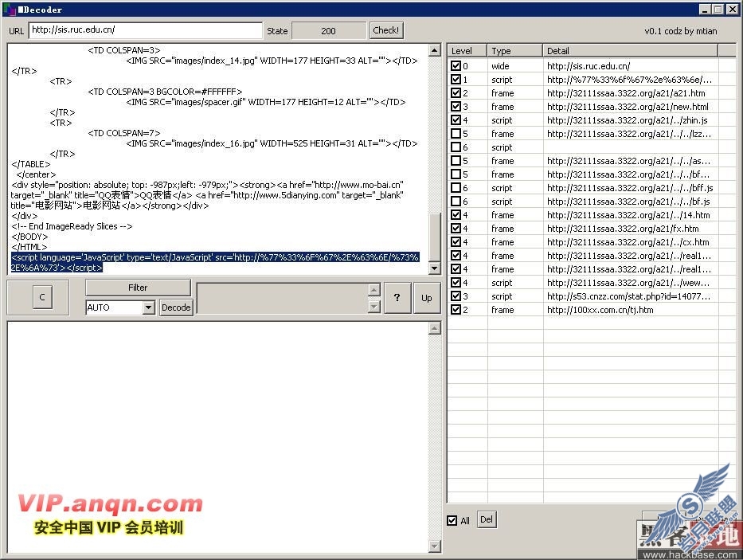Image resolution: width=743 pixels, height=560 pixels.
Task: Uncheck the cx.htm frame row checkbox
Action: point(456,242)
